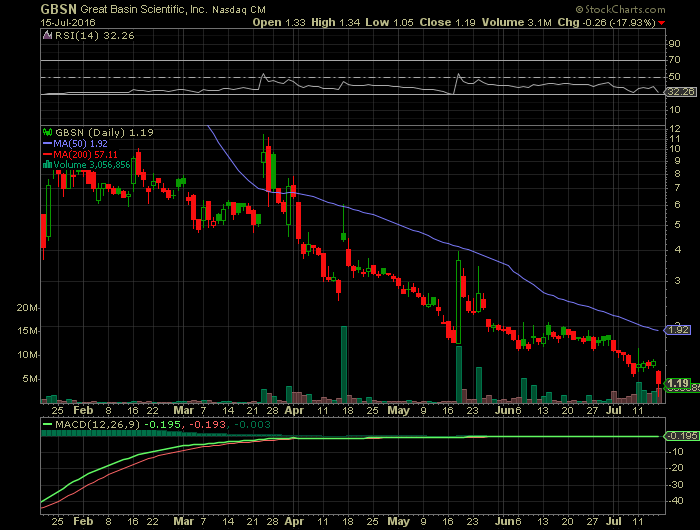Click the Feb label under the MACD panel

point(83,521)
